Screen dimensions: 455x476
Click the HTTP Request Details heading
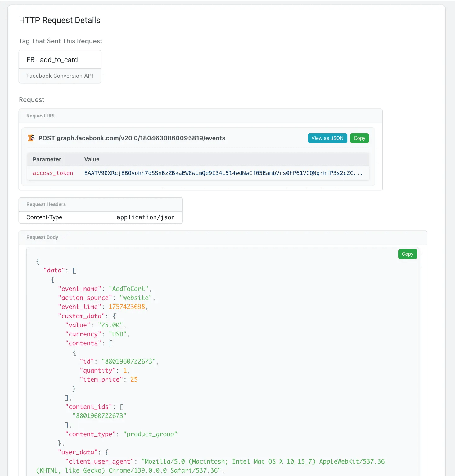pyautogui.click(x=60, y=20)
